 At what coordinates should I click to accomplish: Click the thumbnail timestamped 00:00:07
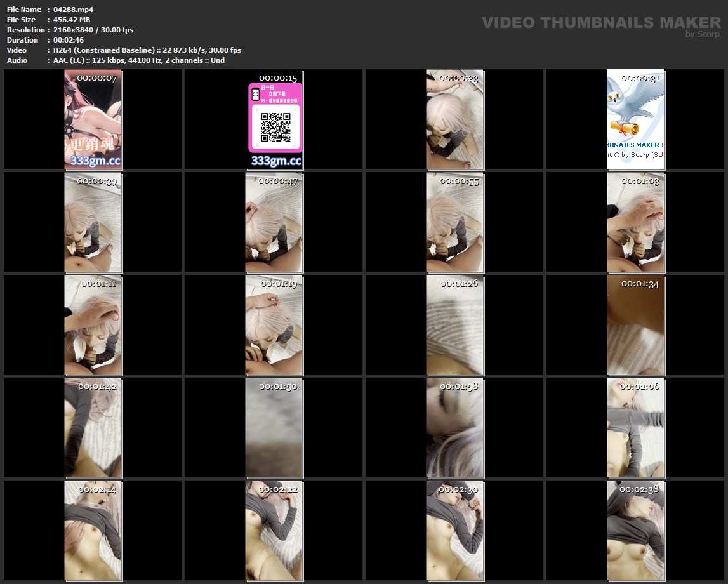coord(93,119)
